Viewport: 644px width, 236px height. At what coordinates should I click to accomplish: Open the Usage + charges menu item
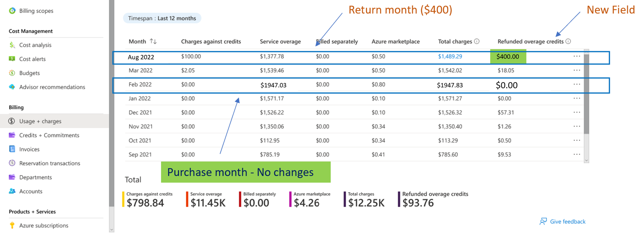click(40, 121)
